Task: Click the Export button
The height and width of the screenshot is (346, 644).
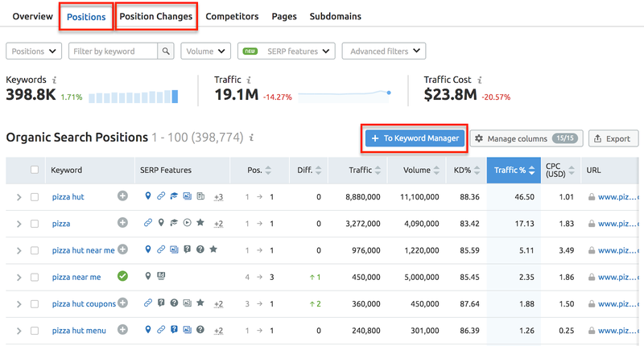Action: coord(613,138)
